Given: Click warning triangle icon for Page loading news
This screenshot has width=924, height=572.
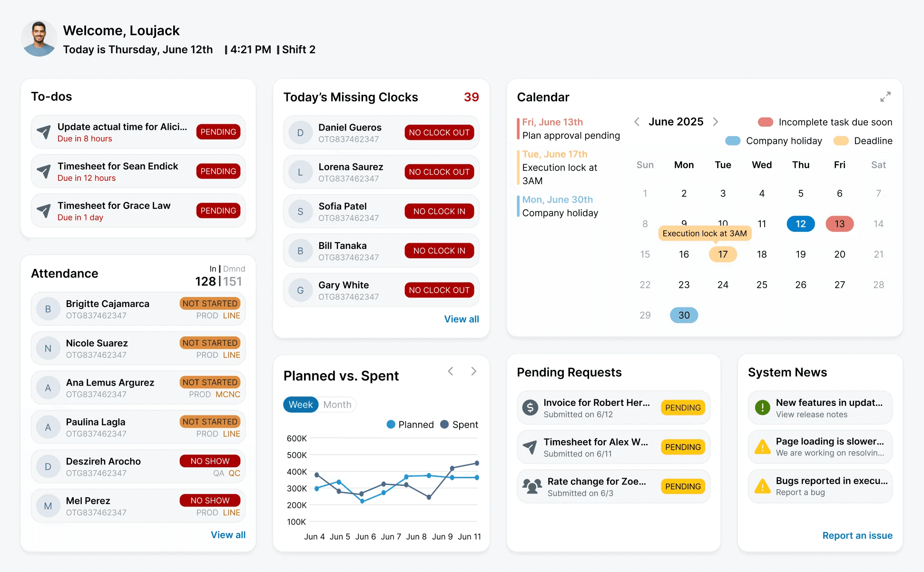Looking at the screenshot, I should tap(763, 447).
